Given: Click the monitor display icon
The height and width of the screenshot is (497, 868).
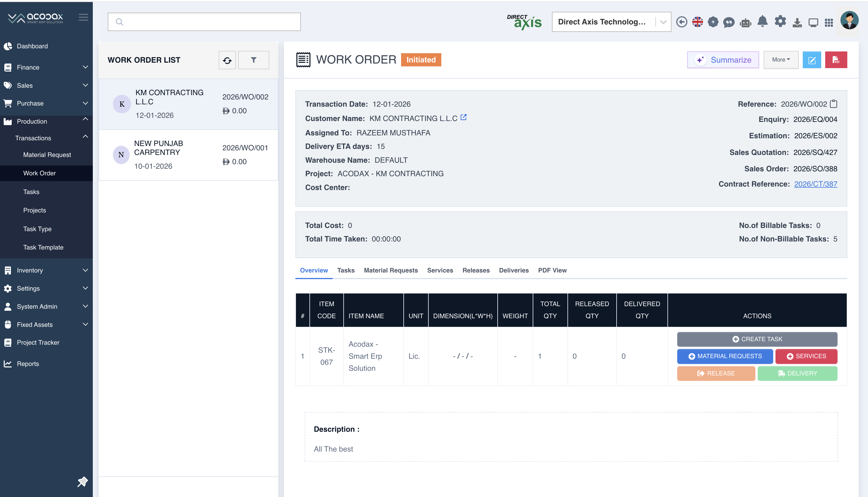Looking at the screenshot, I should pyautogui.click(x=813, y=22).
